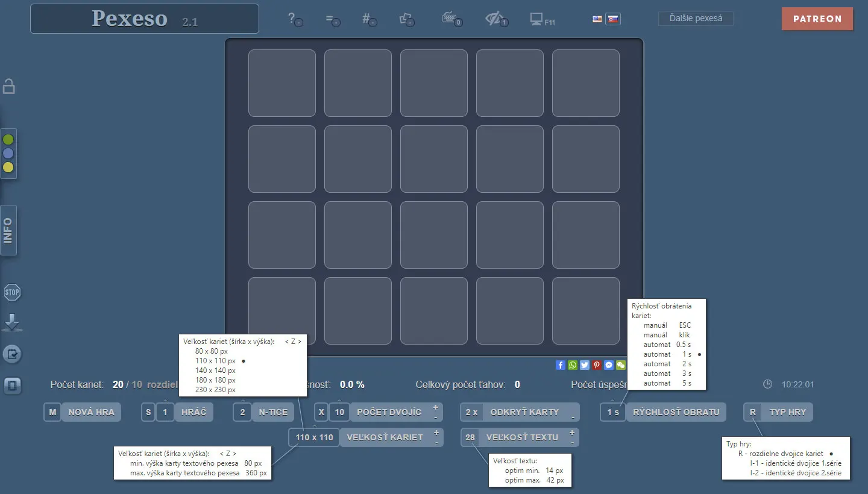
Task: Open the vertical INFO tab
Action: 8,230
